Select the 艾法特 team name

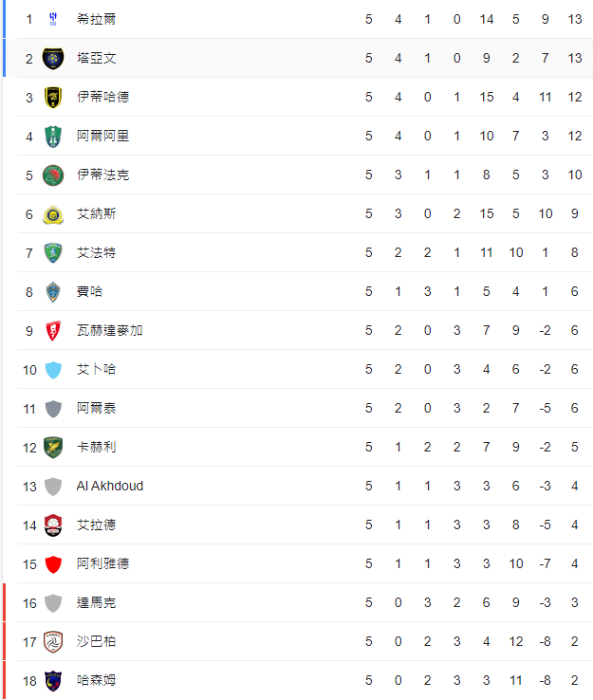(x=97, y=252)
